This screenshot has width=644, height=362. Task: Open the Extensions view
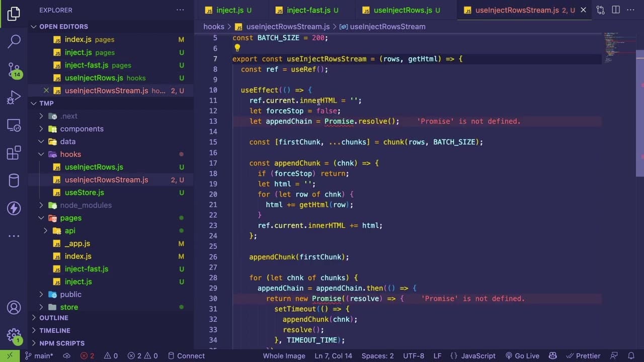(x=14, y=152)
